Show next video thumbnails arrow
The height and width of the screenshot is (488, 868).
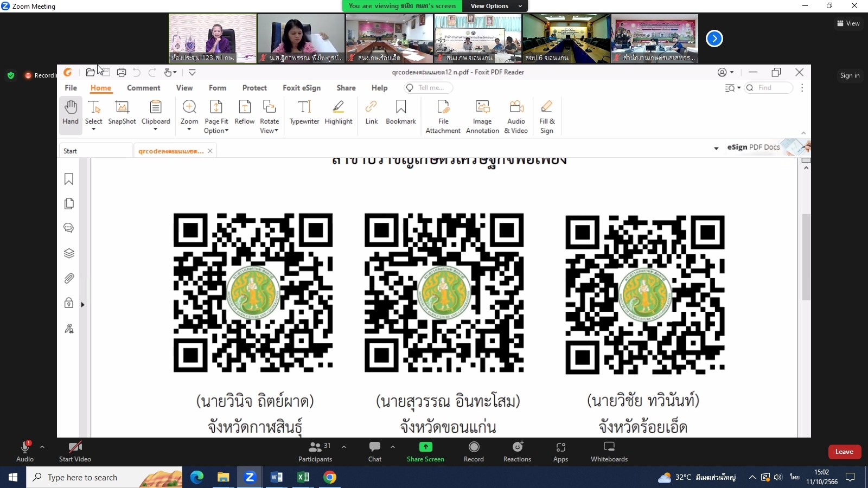714,38
